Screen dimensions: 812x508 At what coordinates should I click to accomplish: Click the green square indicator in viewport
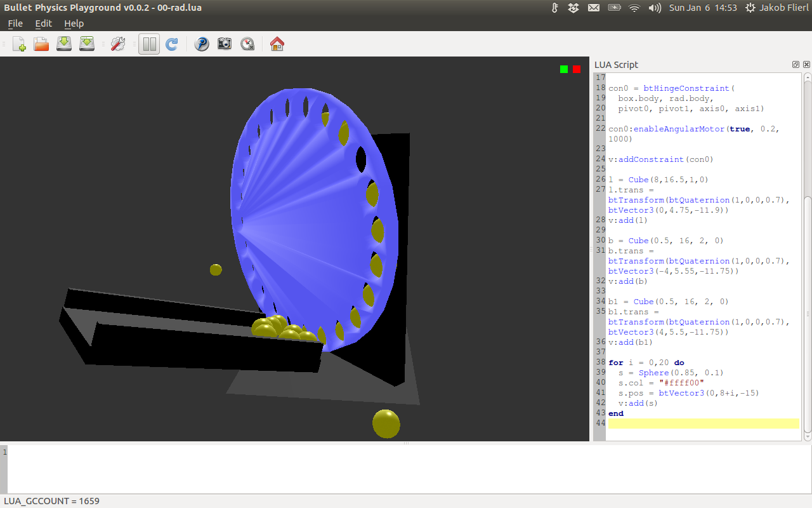coord(564,69)
